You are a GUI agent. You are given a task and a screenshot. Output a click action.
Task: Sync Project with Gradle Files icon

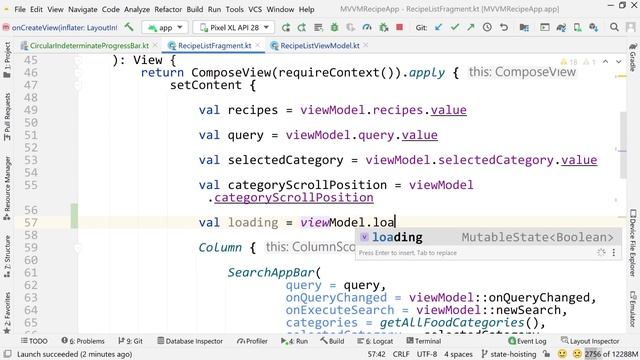(x=561, y=27)
